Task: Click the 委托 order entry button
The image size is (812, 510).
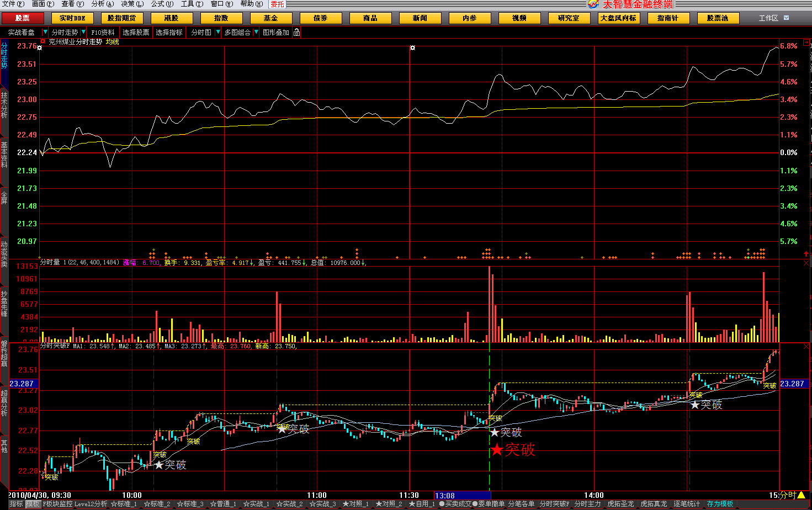Action: (x=277, y=4)
